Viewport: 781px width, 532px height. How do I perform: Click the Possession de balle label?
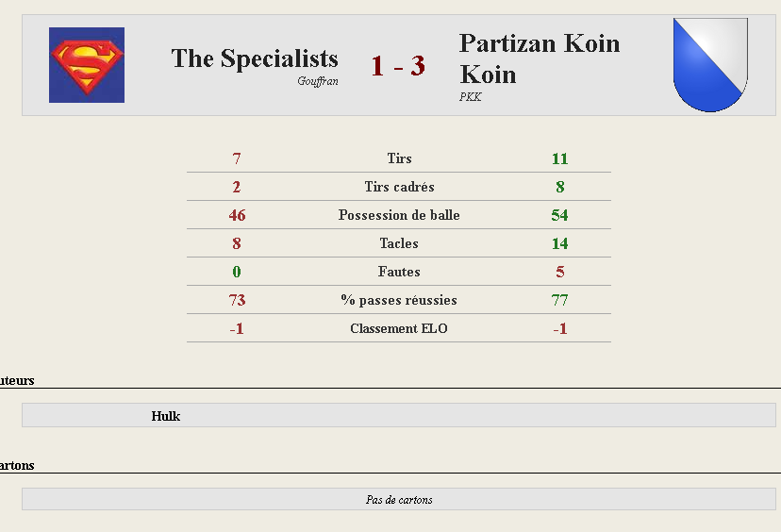[x=399, y=215]
